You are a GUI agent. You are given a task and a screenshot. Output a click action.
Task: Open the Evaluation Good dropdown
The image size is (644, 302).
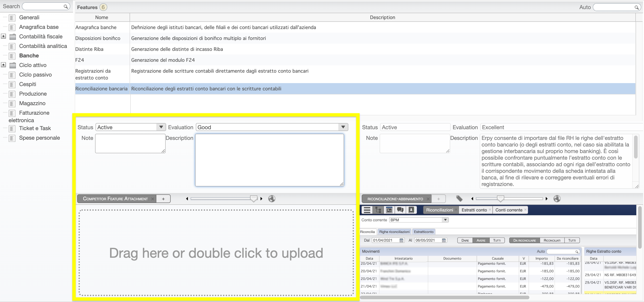pyautogui.click(x=343, y=127)
